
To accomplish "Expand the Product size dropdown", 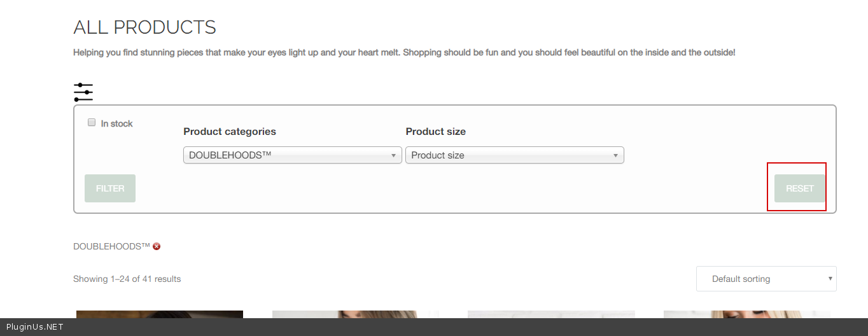I will click(514, 155).
